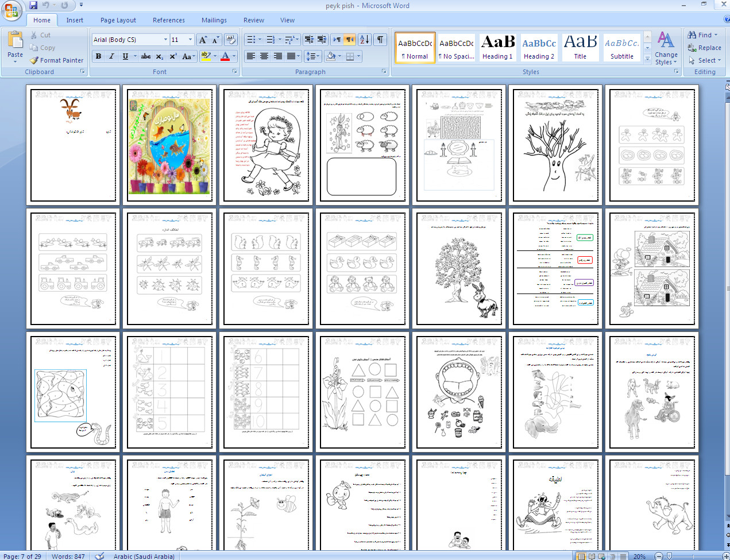This screenshot has width=730, height=560.
Task: Switch to the Review tab
Action: (x=253, y=20)
